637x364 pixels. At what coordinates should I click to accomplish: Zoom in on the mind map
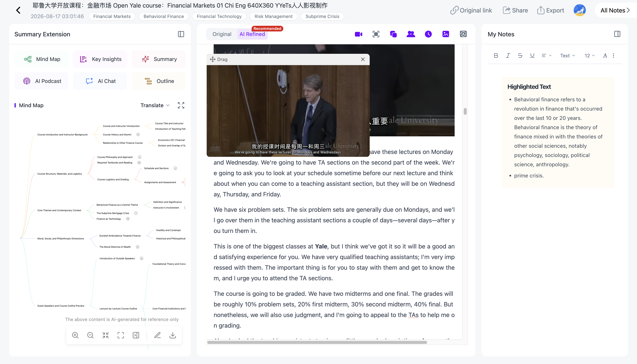(75, 335)
